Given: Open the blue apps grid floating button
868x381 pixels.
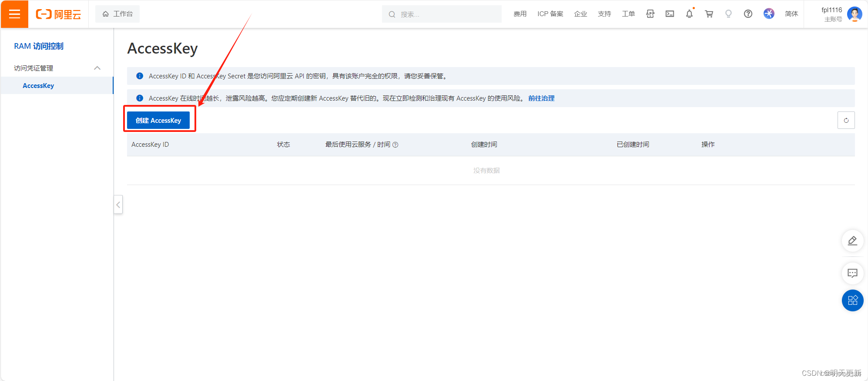Looking at the screenshot, I should 852,300.
